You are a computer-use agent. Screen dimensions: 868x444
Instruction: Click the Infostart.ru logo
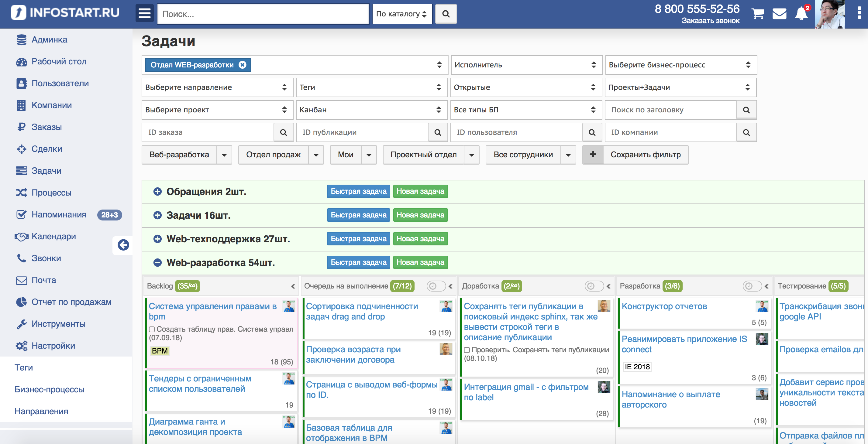[x=65, y=13]
